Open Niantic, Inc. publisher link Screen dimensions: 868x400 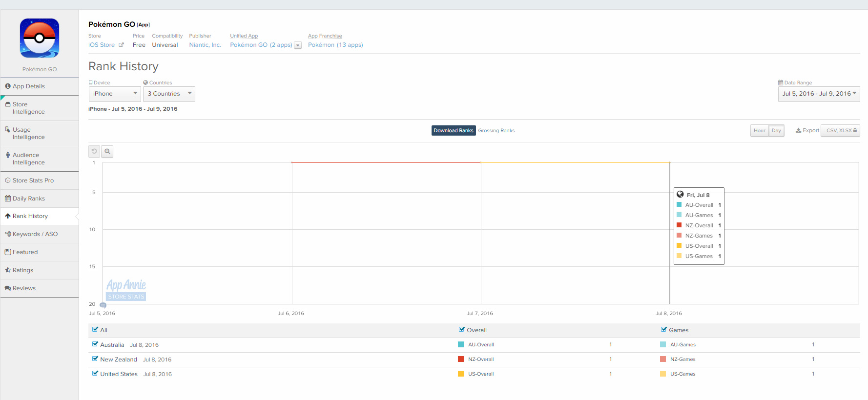[205, 45]
